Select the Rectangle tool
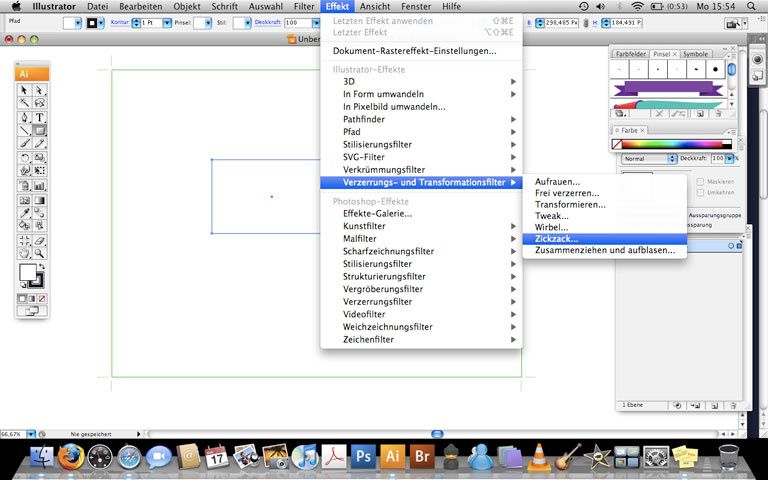768x480 pixels. pyautogui.click(x=39, y=130)
